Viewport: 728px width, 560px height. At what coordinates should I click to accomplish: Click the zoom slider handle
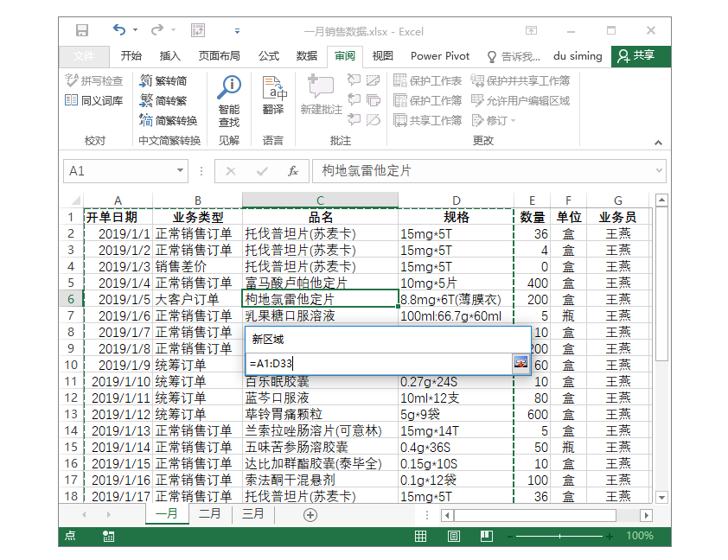560,537
